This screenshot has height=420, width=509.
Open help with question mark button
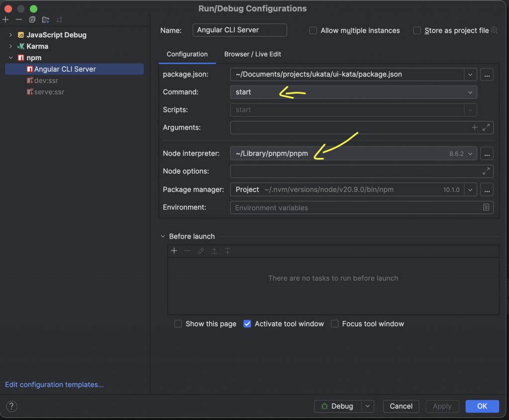click(x=11, y=407)
